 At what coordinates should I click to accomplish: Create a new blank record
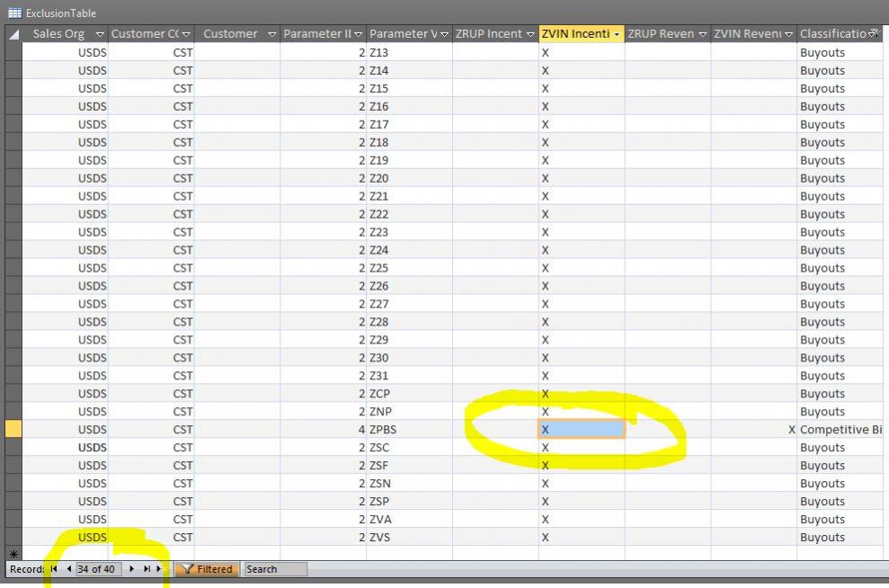pos(159,569)
